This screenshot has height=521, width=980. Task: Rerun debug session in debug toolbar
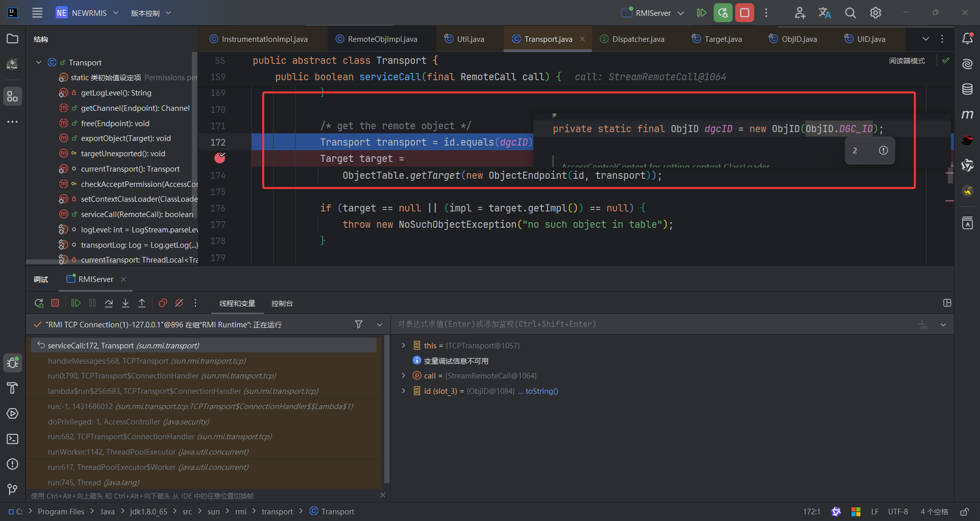[39, 303]
